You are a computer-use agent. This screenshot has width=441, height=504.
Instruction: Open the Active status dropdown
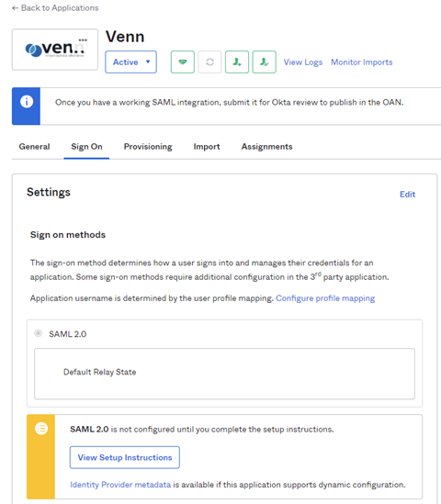(x=130, y=62)
